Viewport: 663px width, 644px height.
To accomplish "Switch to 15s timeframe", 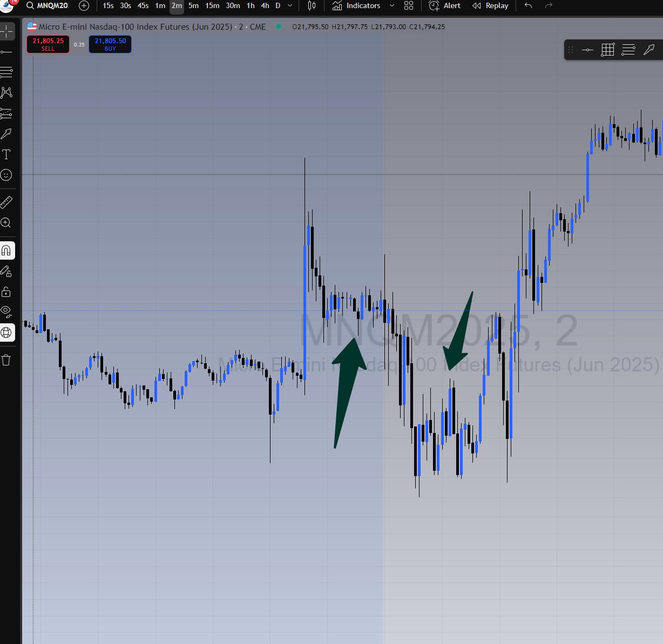I will point(108,6).
